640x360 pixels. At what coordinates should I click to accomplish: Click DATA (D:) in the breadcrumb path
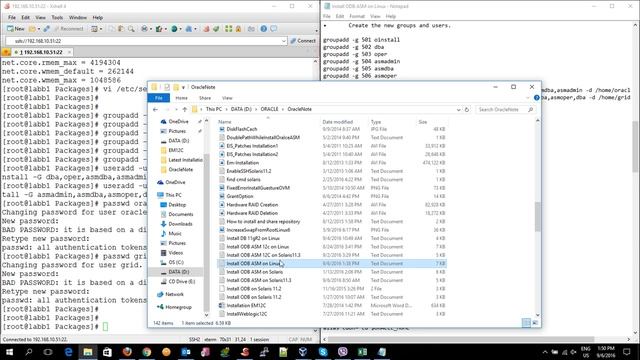241,109
